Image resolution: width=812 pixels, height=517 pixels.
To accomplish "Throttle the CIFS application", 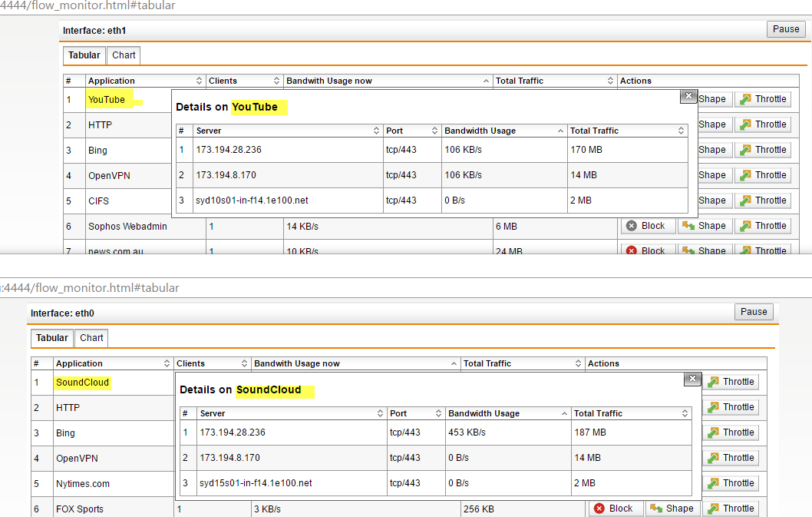I will pyautogui.click(x=763, y=201).
